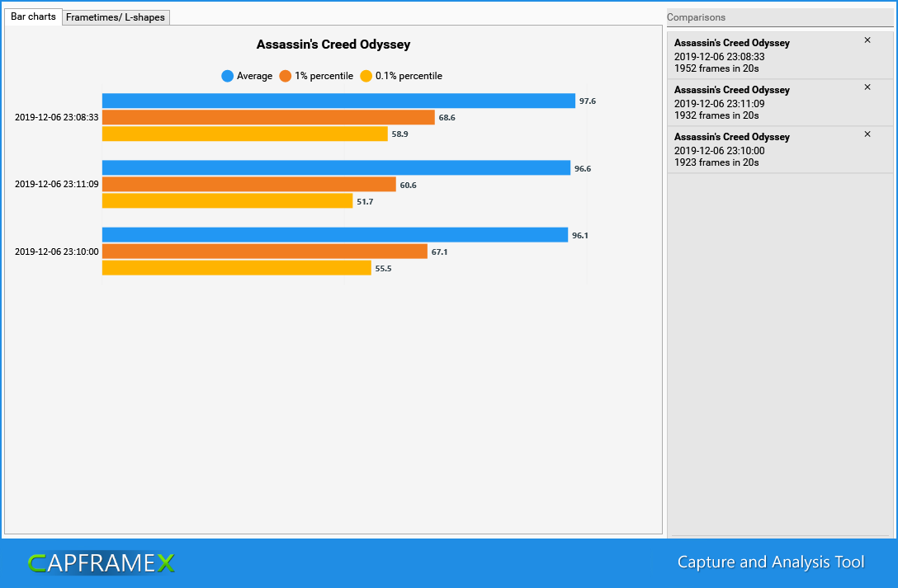Switch to the Bar charts tab

pyautogui.click(x=33, y=16)
